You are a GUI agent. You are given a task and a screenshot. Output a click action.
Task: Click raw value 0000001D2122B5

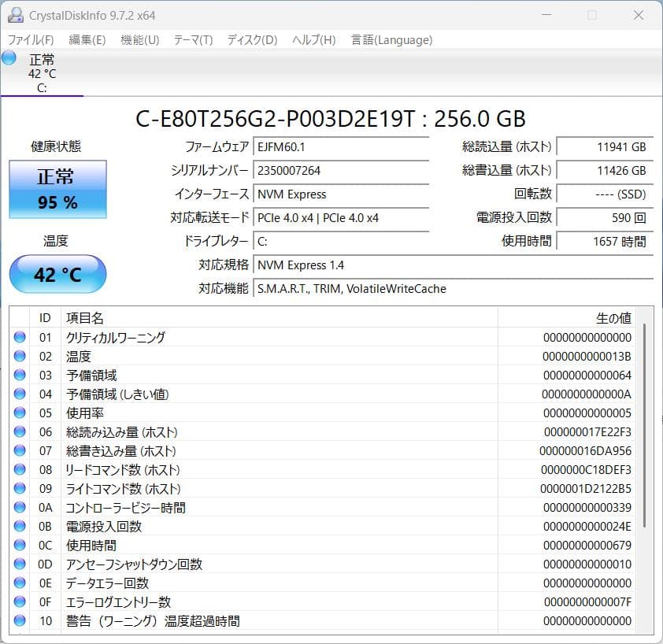pos(586,489)
